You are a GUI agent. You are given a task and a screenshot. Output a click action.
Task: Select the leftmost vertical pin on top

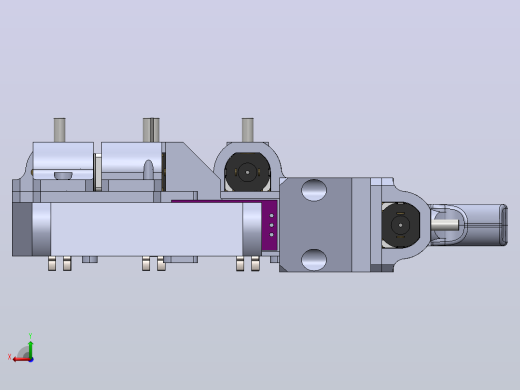(x=59, y=130)
